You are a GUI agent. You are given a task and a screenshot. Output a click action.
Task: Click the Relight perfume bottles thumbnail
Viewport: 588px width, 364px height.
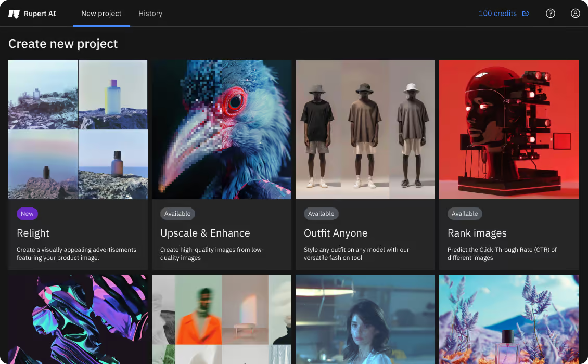(78, 129)
